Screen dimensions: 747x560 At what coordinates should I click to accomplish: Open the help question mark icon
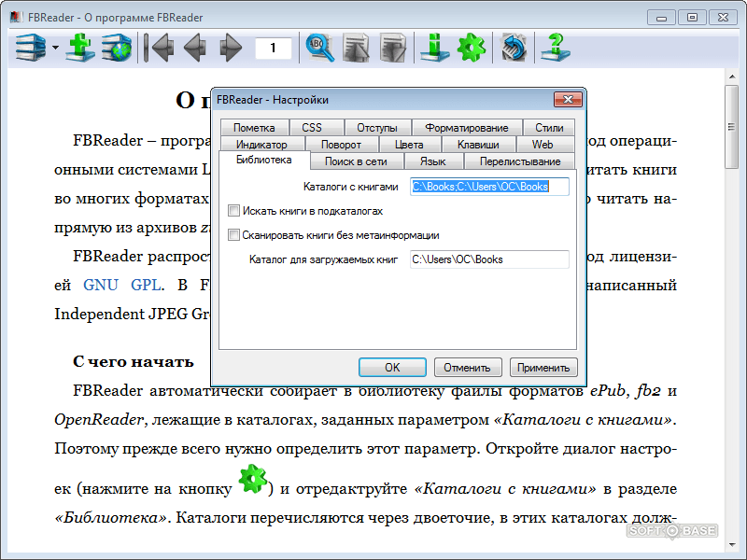pyautogui.click(x=555, y=48)
